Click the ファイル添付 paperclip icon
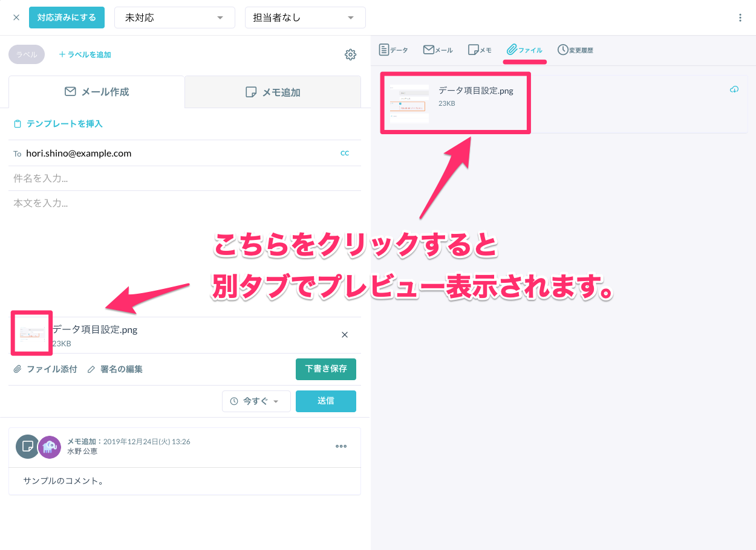The width and height of the screenshot is (756, 550). 17,369
